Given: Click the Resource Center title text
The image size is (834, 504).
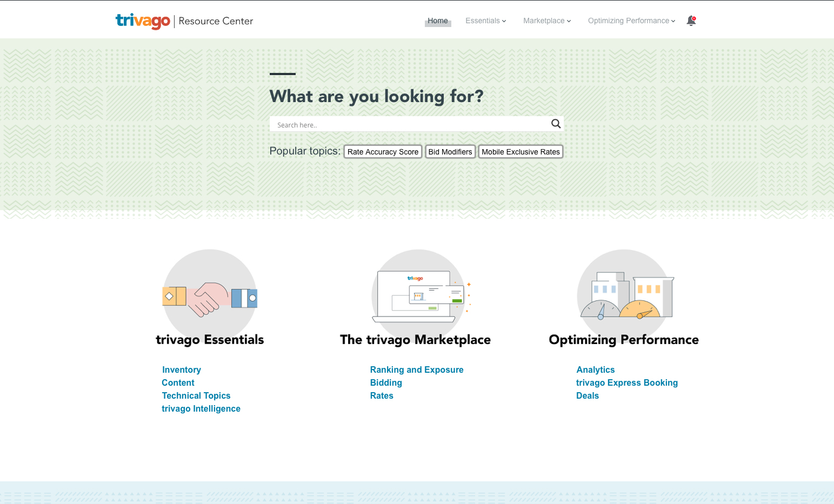Looking at the screenshot, I should point(216,21).
